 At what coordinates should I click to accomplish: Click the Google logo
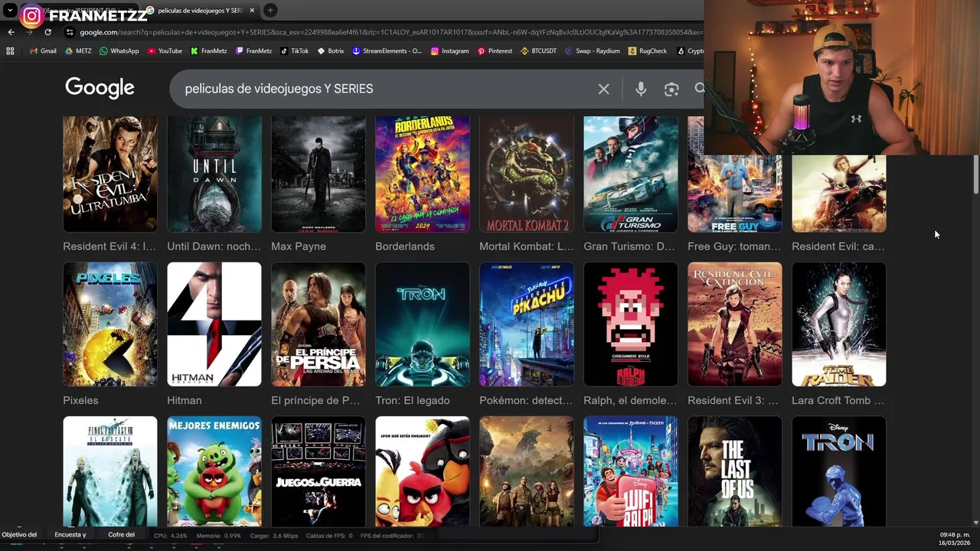click(x=100, y=88)
